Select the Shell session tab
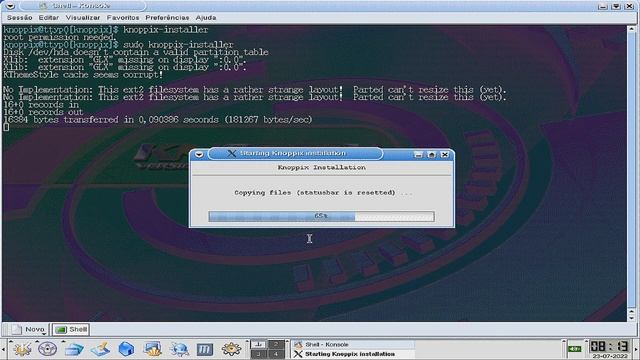Viewport: 640px width, 360px height. coord(71,329)
